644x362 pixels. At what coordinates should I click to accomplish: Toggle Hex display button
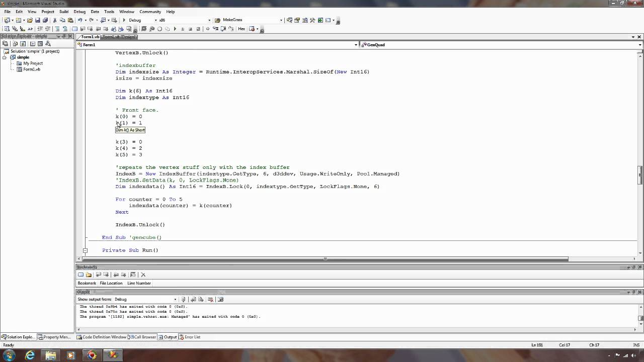[242, 29]
